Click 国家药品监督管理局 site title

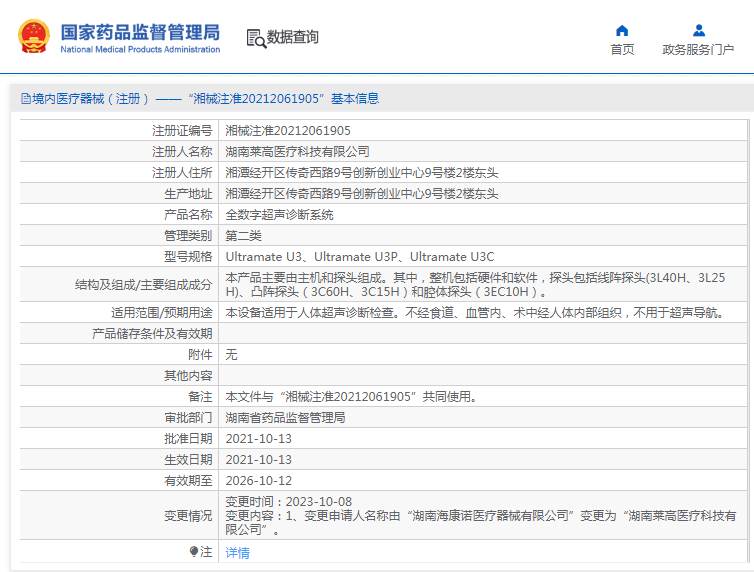coord(140,32)
